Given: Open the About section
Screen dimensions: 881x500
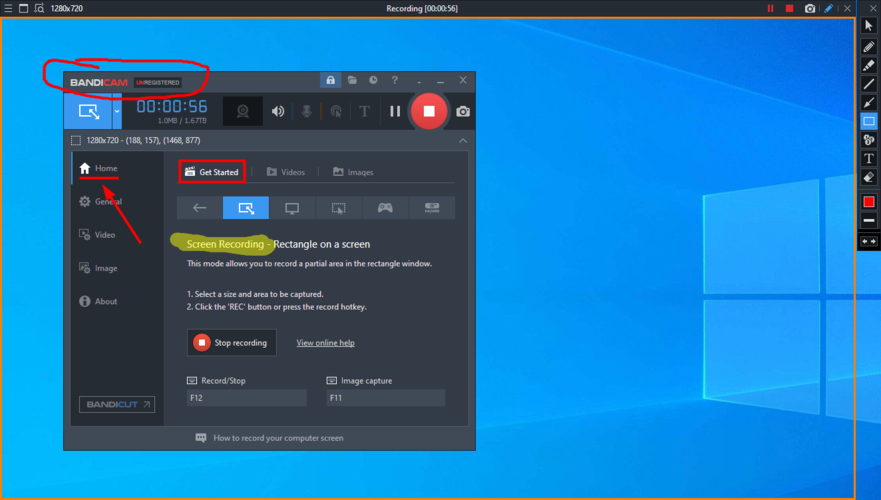Looking at the screenshot, I should (99, 301).
